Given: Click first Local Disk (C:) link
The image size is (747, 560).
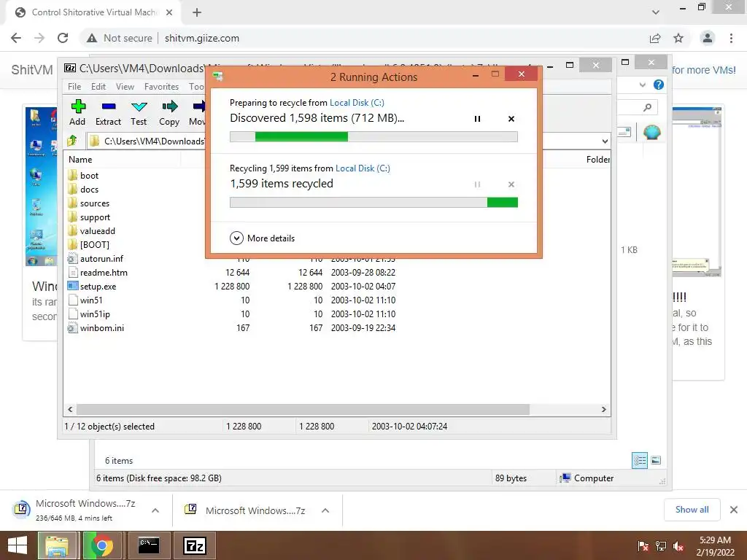Looking at the screenshot, I should click(357, 102).
